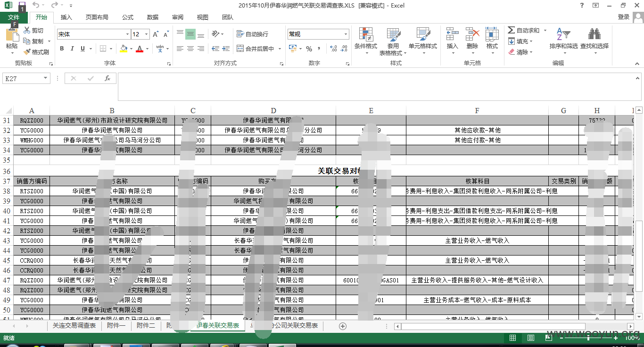Toggle Underline formatting

[83, 49]
